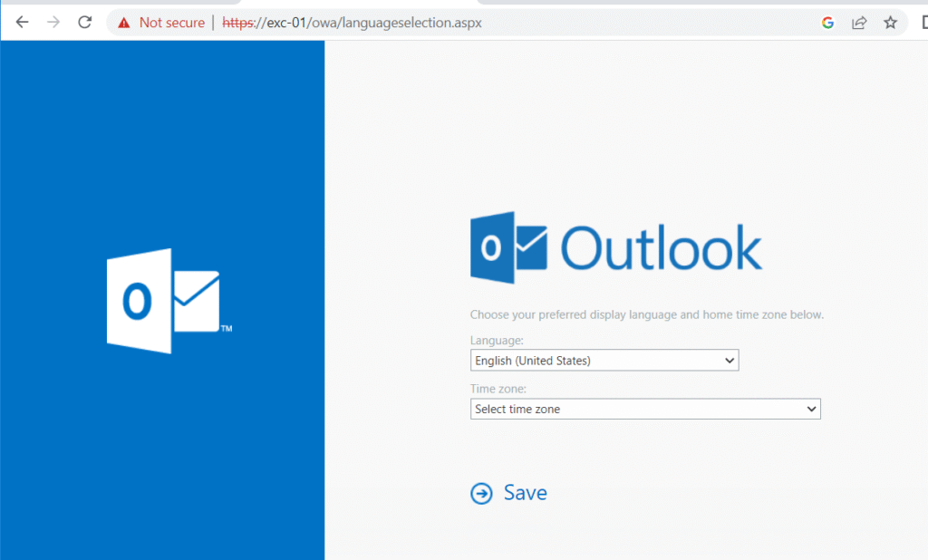Focus the address bar URL text
This screenshot has width=928, height=560.
353,23
